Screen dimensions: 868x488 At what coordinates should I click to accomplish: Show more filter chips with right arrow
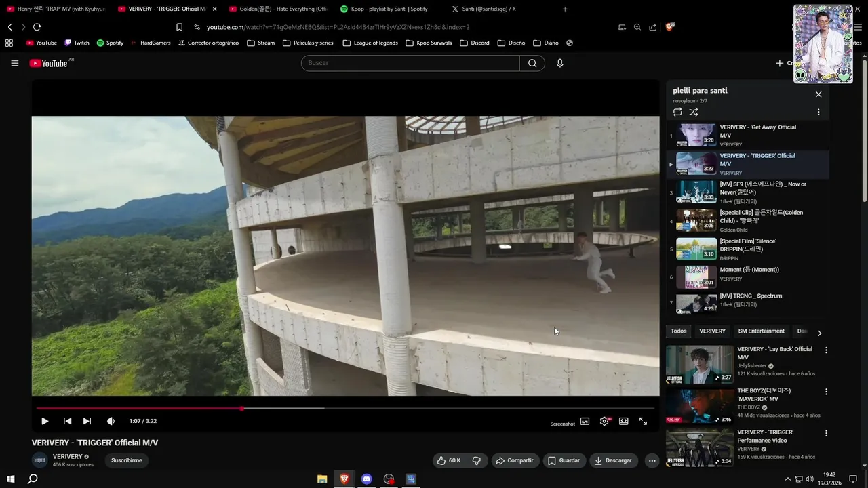click(x=819, y=333)
